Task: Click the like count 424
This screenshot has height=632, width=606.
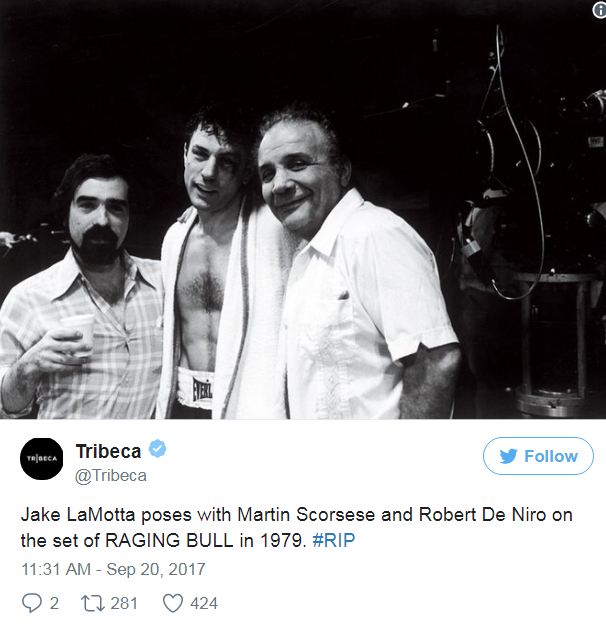Action: click(204, 603)
